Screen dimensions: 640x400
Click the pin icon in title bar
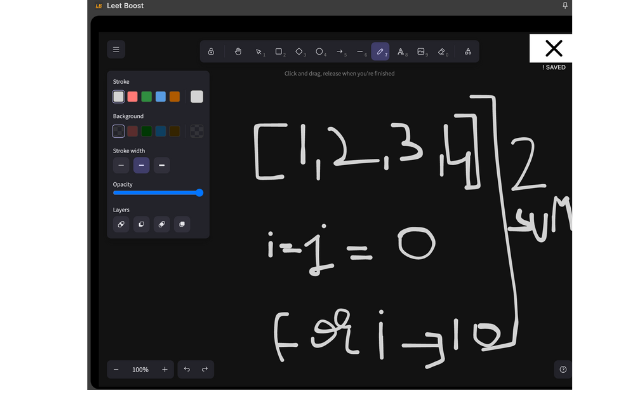[x=565, y=6]
